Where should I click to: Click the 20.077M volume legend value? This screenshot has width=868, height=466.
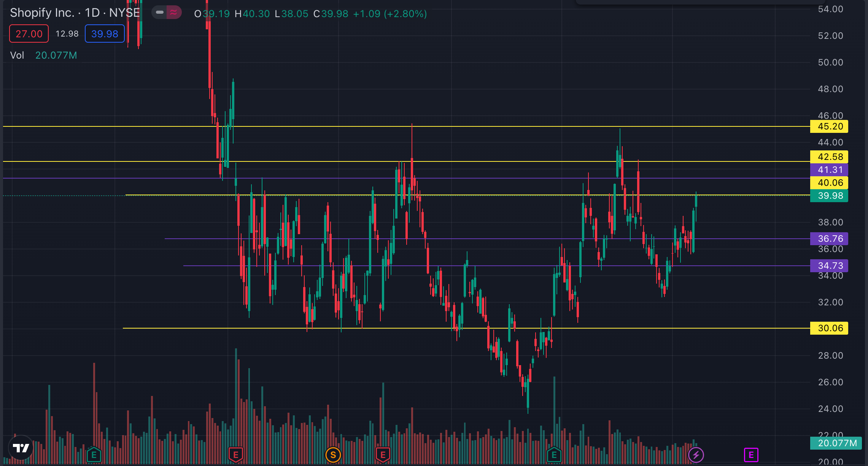[56, 55]
